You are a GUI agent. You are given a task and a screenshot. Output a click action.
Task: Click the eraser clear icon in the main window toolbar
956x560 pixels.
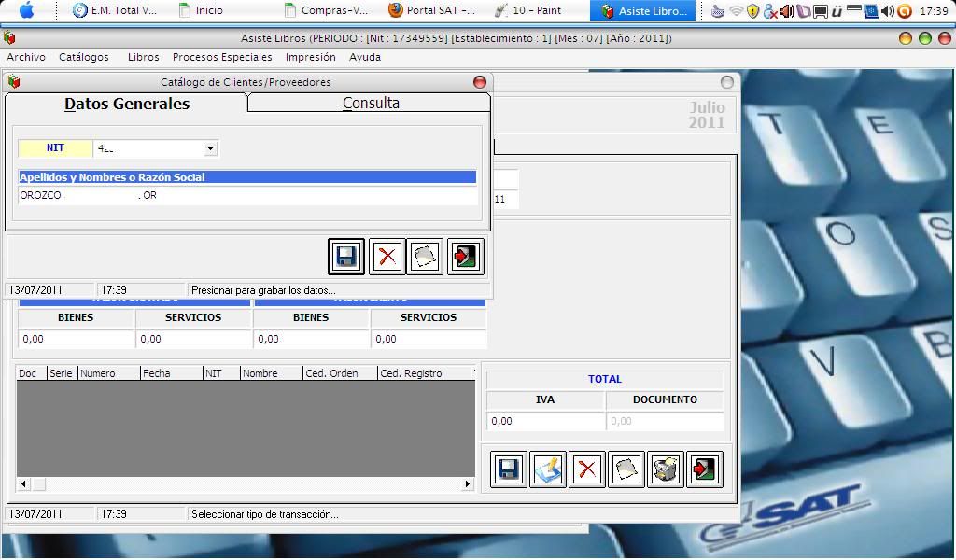click(x=626, y=469)
